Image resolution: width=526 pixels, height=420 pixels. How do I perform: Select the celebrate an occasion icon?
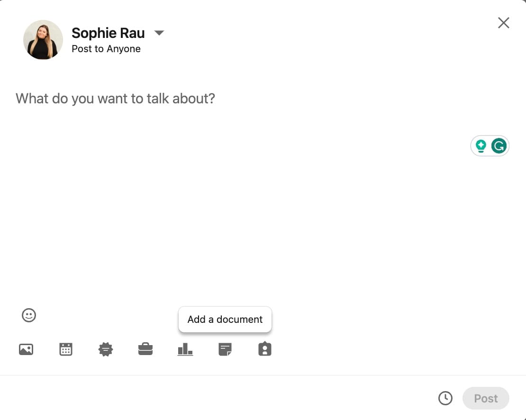click(106, 349)
